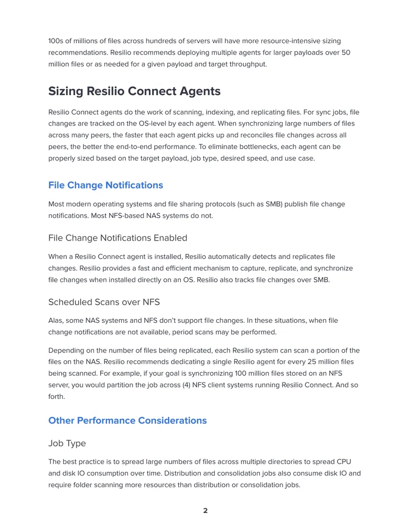
Task: Click the paragraph starting 'Resilio Connect agents do'
Action: pos(204,135)
